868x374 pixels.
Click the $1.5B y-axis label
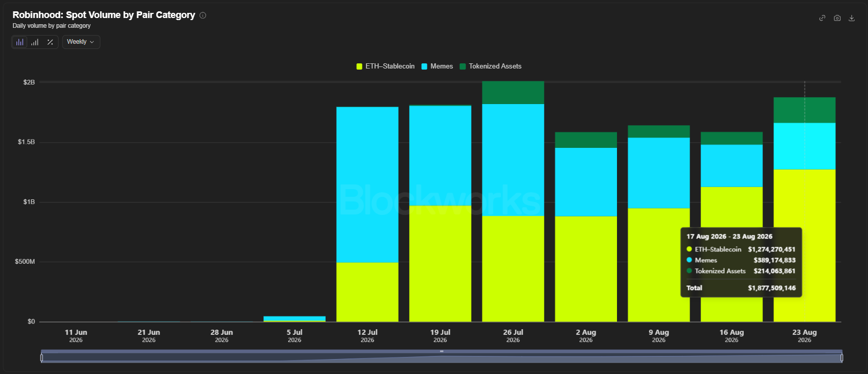tap(26, 142)
